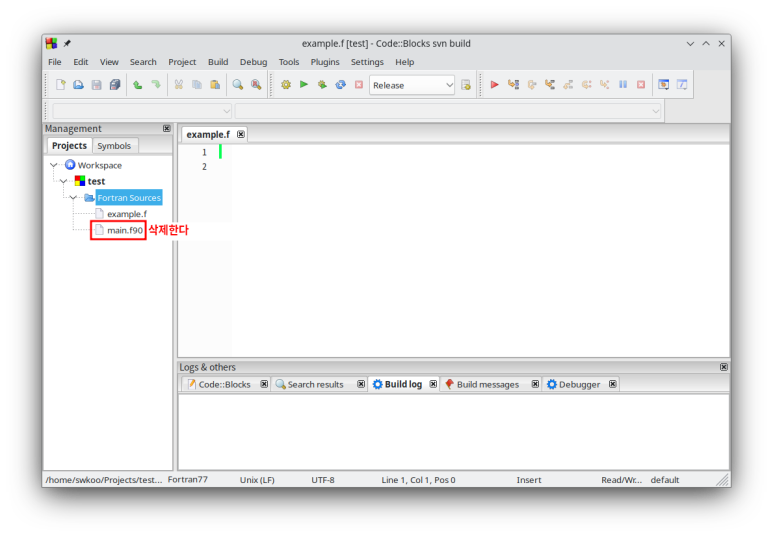Click the Undo arrow icon

pos(138,85)
